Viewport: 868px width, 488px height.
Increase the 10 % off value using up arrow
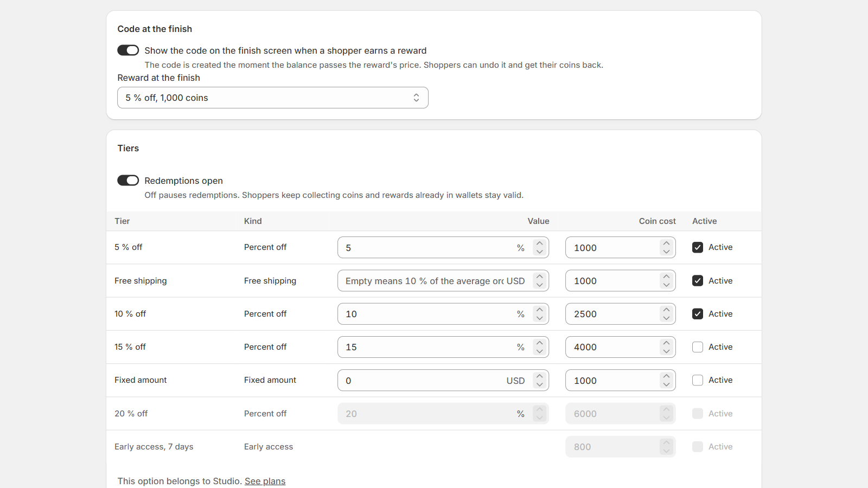pyautogui.click(x=539, y=310)
